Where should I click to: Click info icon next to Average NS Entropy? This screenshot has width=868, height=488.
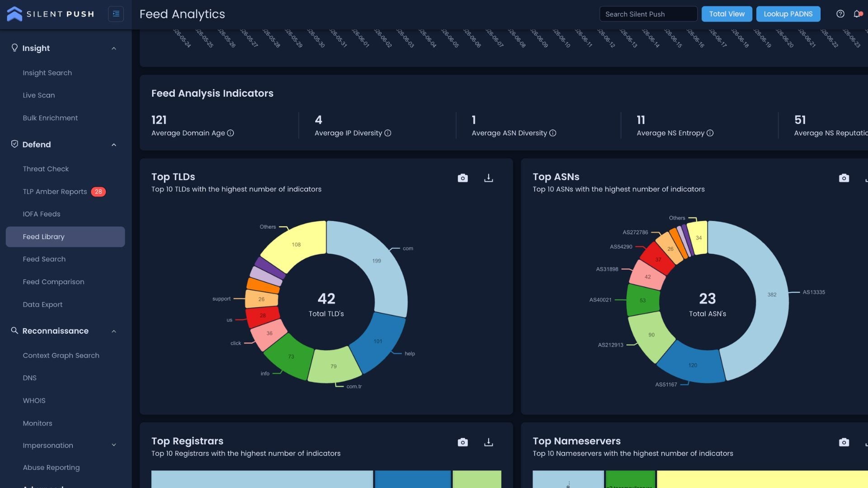coord(710,133)
